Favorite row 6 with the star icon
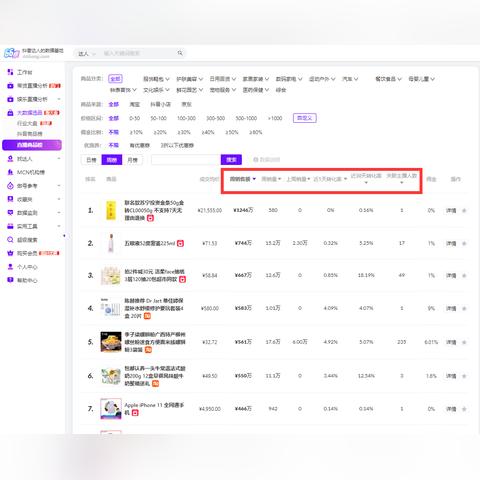The image size is (480, 480). 464,376
